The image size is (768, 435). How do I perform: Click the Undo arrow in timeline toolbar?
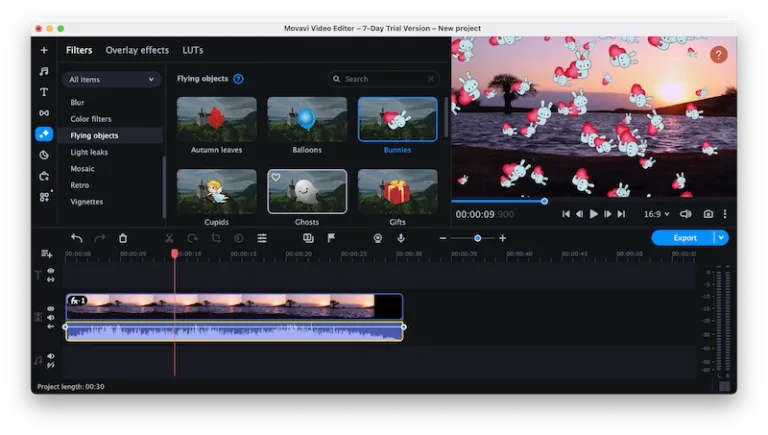pos(77,238)
